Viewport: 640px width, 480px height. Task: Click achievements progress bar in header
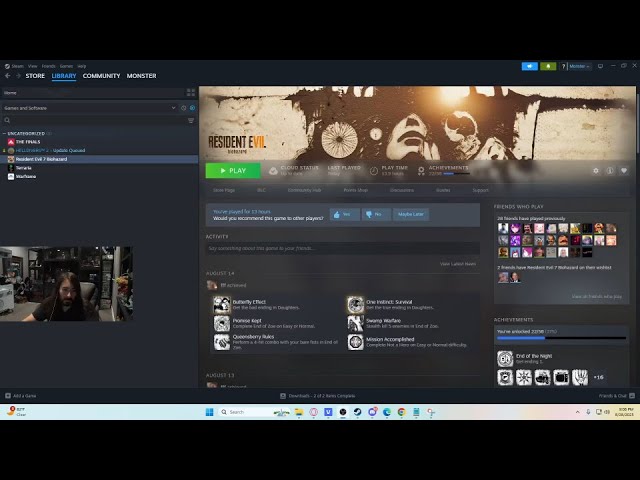point(456,174)
